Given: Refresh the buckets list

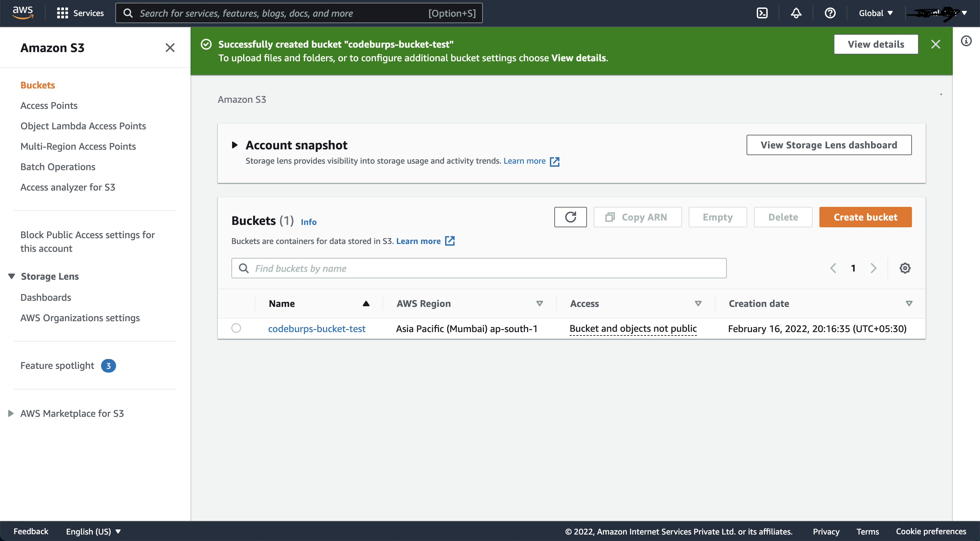Looking at the screenshot, I should [570, 217].
